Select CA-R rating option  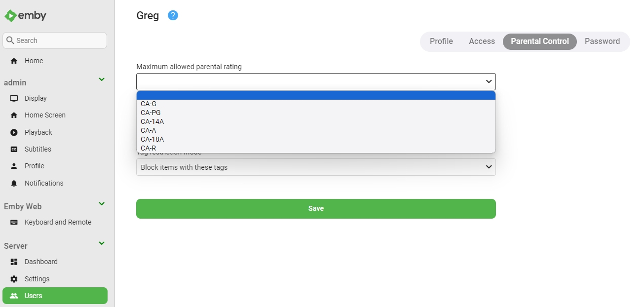pyautogui.click(x=316, y=148)
